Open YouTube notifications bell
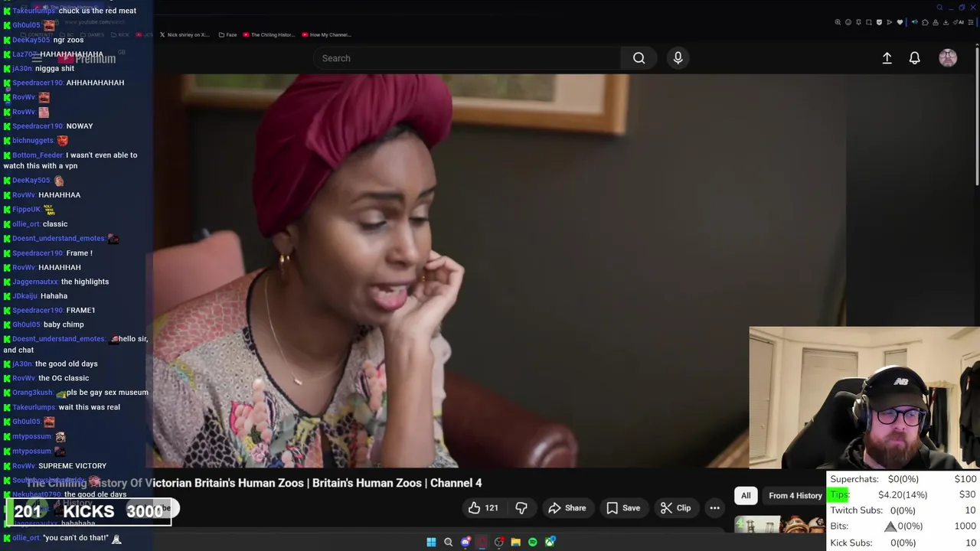 pyautogui.click(x=914, y=58)
